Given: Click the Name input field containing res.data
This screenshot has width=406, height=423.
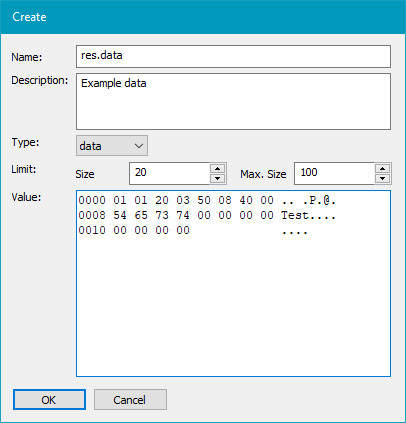Looking at the screenshot, I should pyautogui.click(x=233, y=56).
